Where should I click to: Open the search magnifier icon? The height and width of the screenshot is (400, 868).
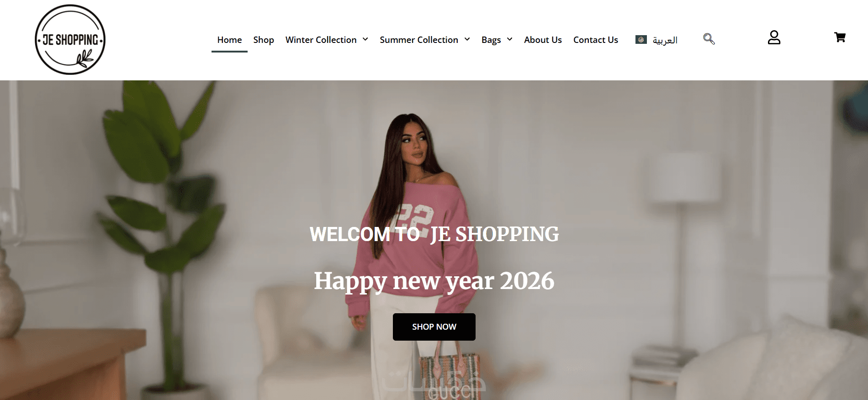pos(709,39)
